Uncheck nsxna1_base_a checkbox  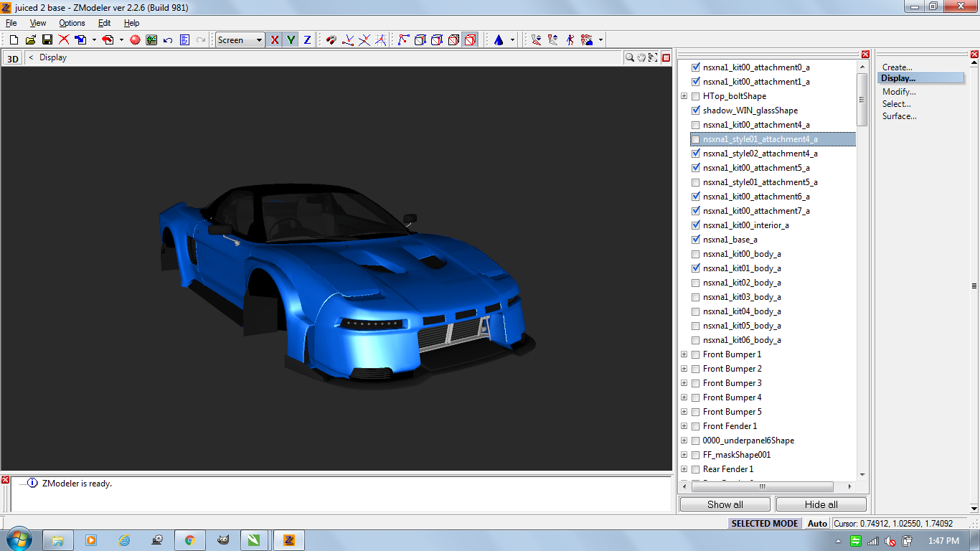[x=695, y=240]
